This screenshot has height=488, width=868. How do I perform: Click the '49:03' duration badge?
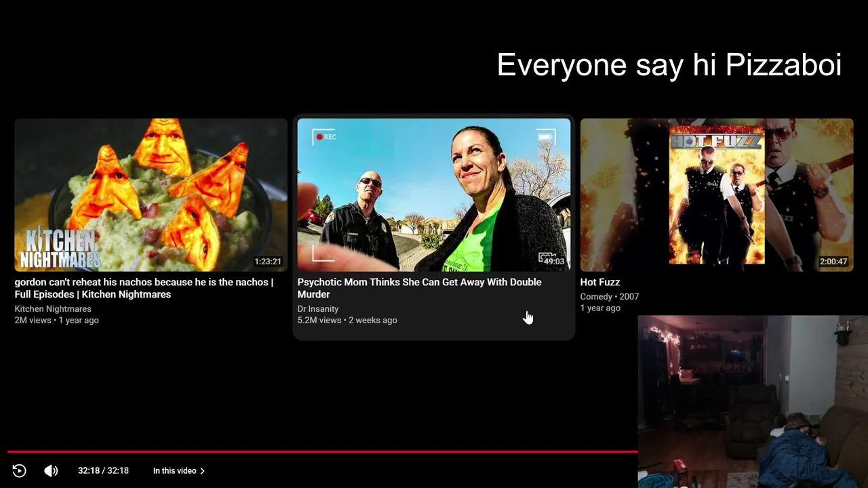click(x=554, y=262)
